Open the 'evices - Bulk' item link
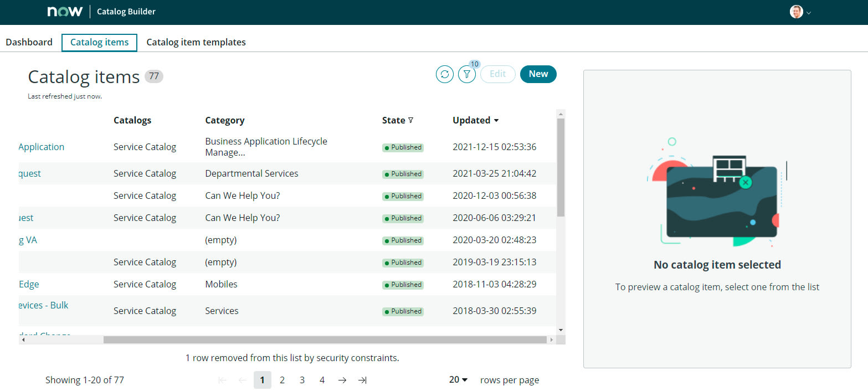 44,305
